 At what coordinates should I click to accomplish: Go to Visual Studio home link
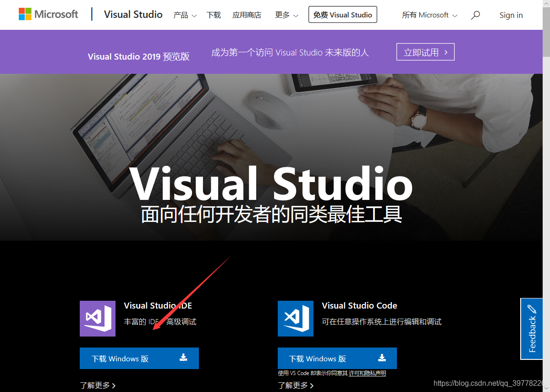point(133,14)
